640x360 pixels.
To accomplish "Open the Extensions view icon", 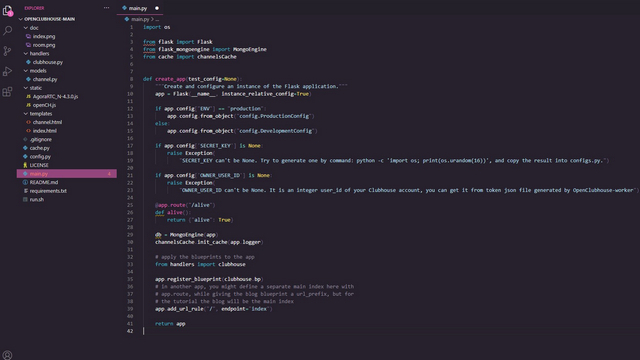I will tap(7, 91).
